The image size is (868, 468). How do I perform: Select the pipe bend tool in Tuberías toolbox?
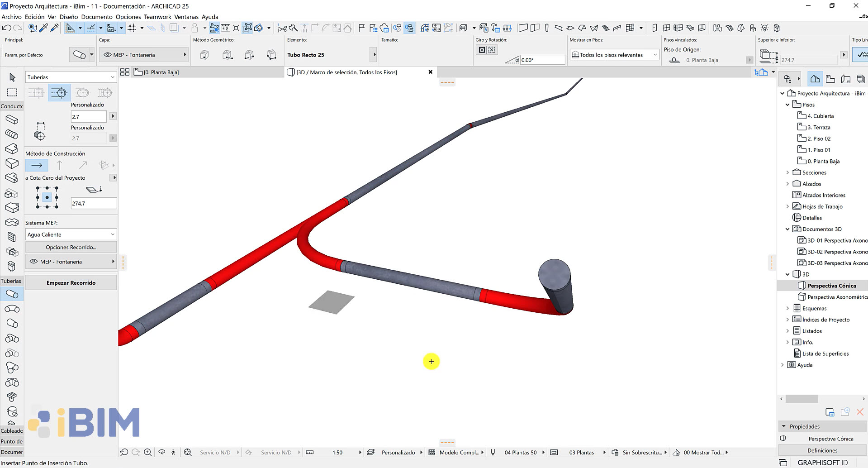12,309
